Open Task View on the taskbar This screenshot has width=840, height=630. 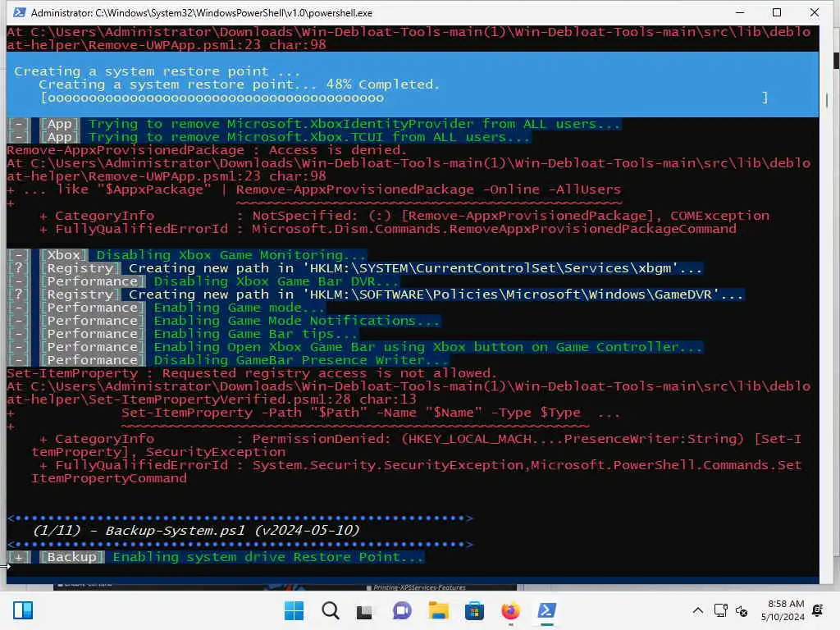(364, 610)
